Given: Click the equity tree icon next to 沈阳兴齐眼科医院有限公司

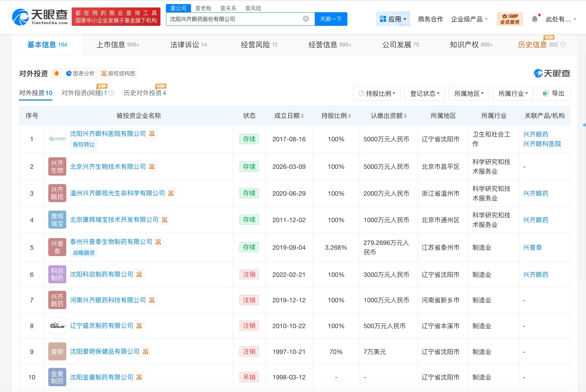Looking at the screenshot, I should click(152, 133).
